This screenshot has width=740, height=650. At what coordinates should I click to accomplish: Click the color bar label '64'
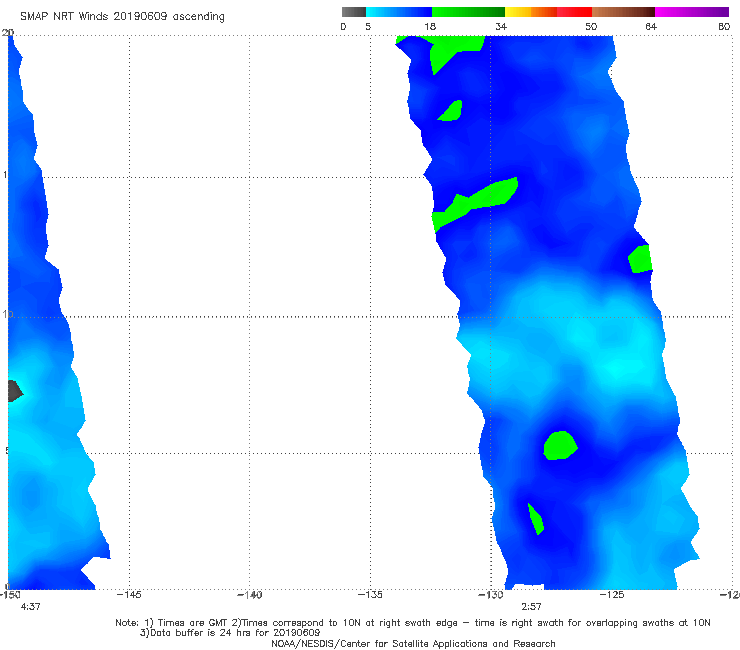pyautogui.click(x=651, y=27)
